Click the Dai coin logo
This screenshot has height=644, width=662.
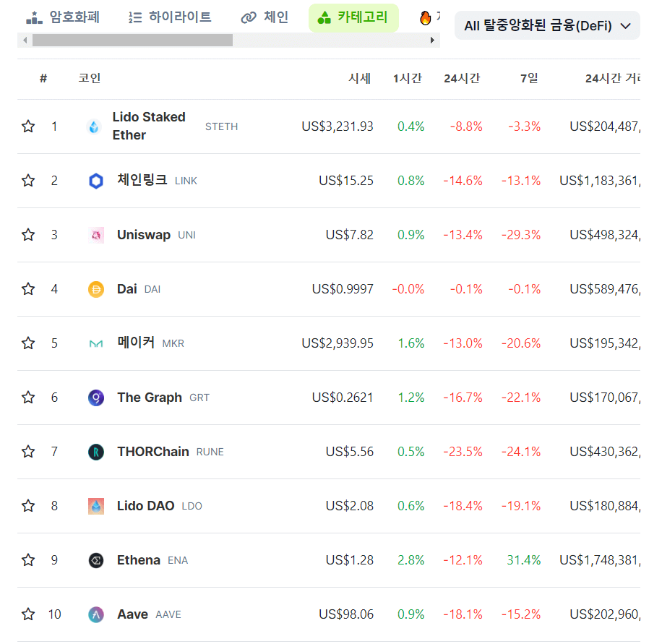coord(96,289)
